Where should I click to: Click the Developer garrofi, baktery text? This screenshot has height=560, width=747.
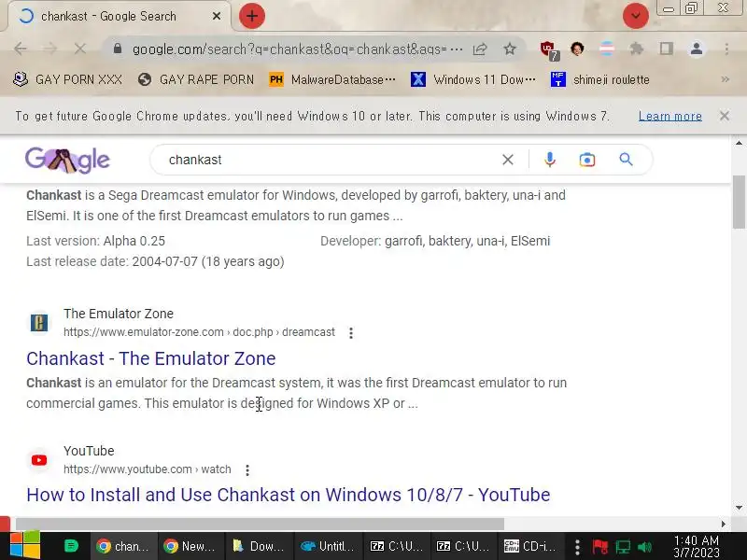pyautogui.click(x=435, y=241)
